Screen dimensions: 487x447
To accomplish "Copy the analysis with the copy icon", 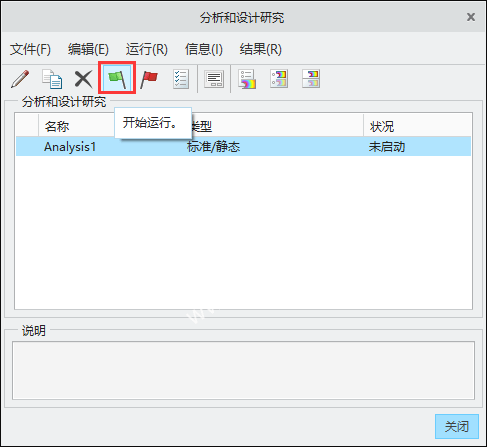I will [52, 79].
